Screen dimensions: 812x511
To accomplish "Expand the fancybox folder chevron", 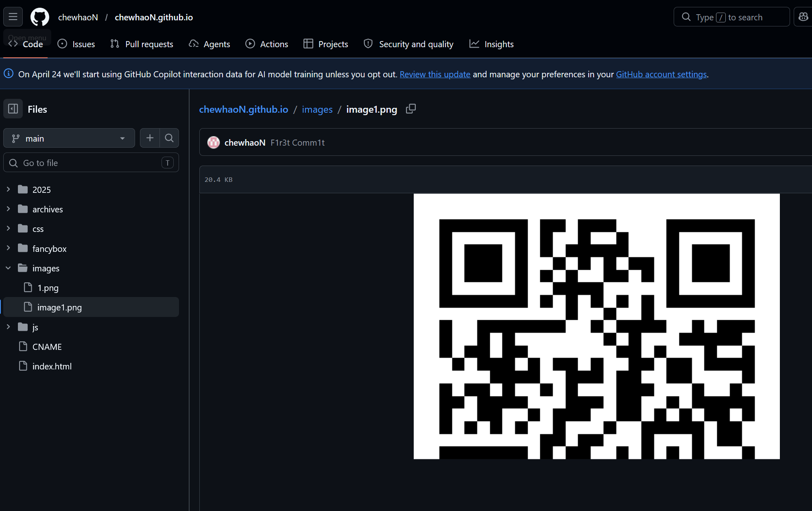I will click(x=8, y=248).
